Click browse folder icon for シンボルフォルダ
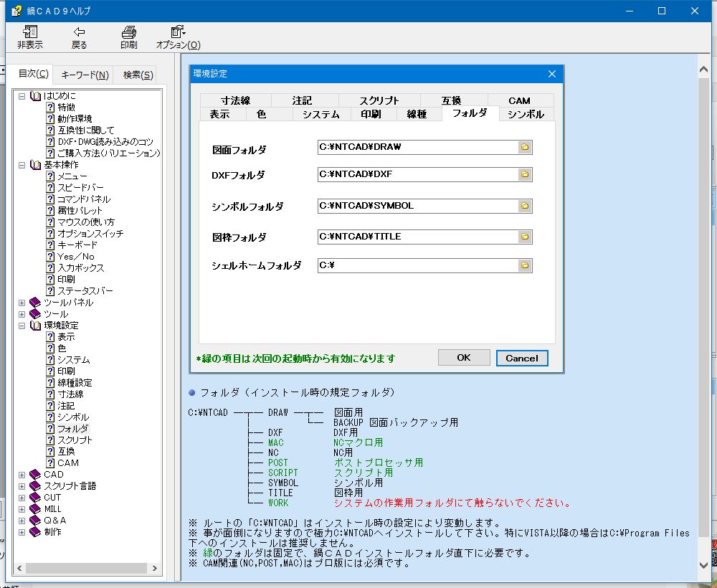717x588 pixels. coord(525,206)
